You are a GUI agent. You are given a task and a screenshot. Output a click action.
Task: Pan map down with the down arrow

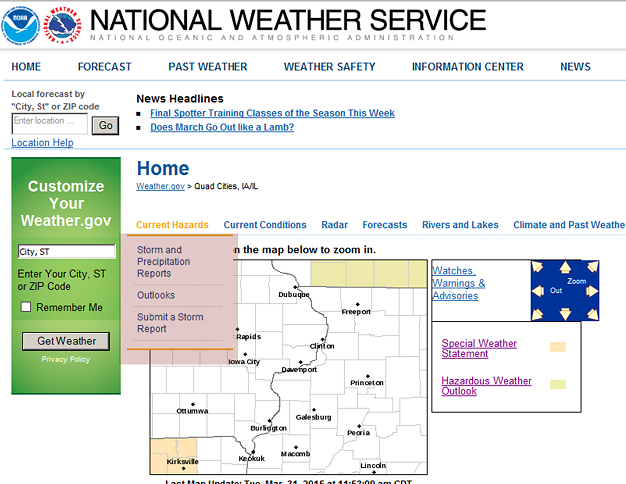point(565,314)
